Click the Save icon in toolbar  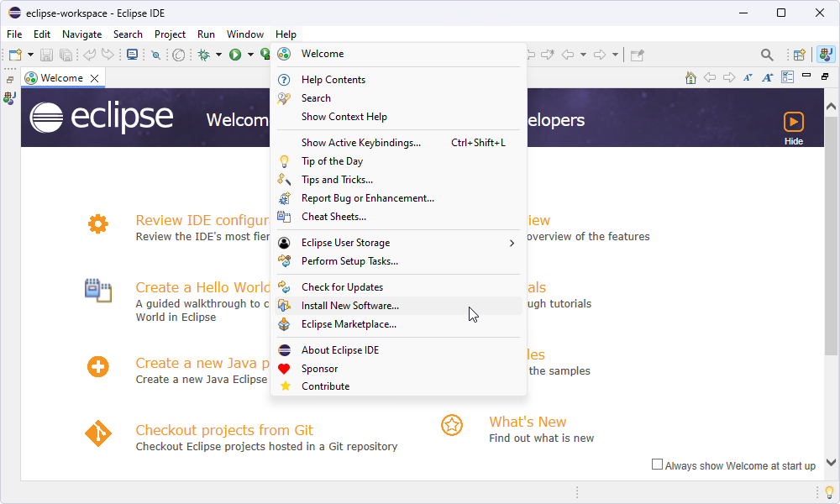pyautogui.click(x=46, y=55)
